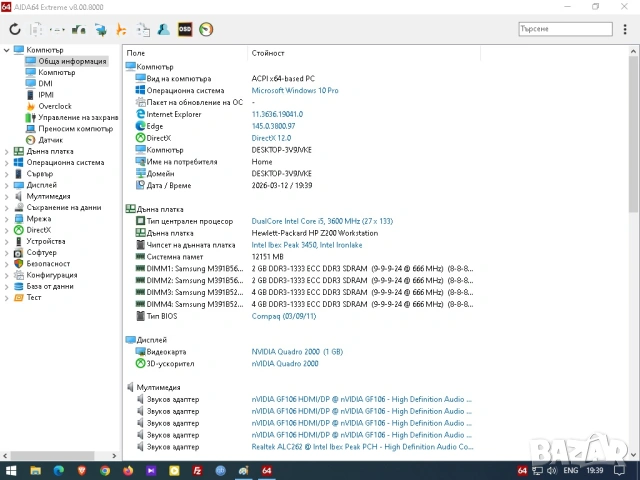Click the ENG language indicator in tray
The width and height of the screenshot is (640, 480).
click(x=571, y=471)
